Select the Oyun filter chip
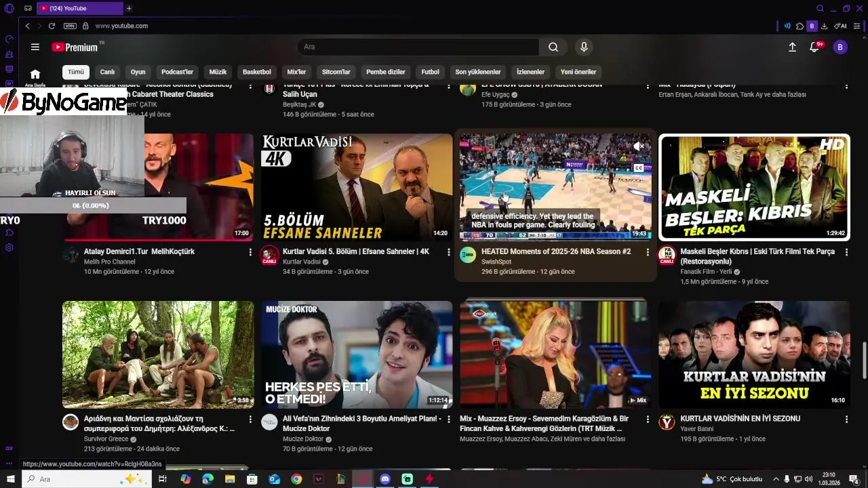 click(x=138, y=72)
